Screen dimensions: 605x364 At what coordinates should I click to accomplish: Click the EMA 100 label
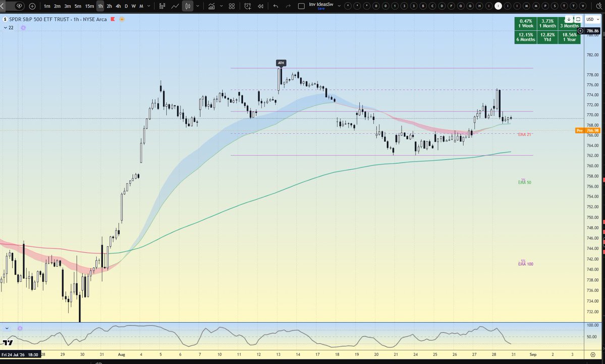525,264
